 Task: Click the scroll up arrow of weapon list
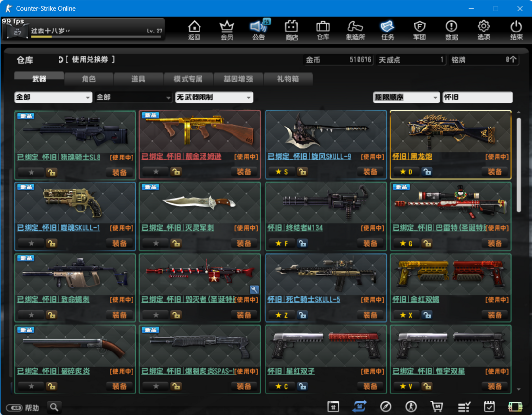[x=518, y=112]
